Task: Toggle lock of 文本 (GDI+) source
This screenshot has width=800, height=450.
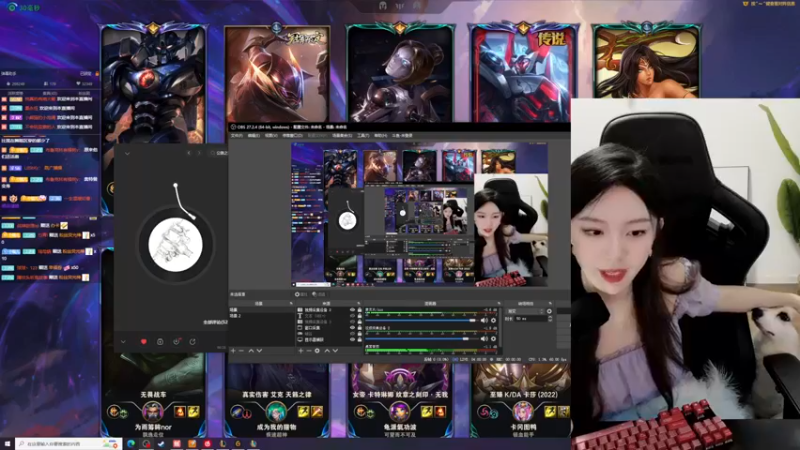Action: click(x=360, y=316)
